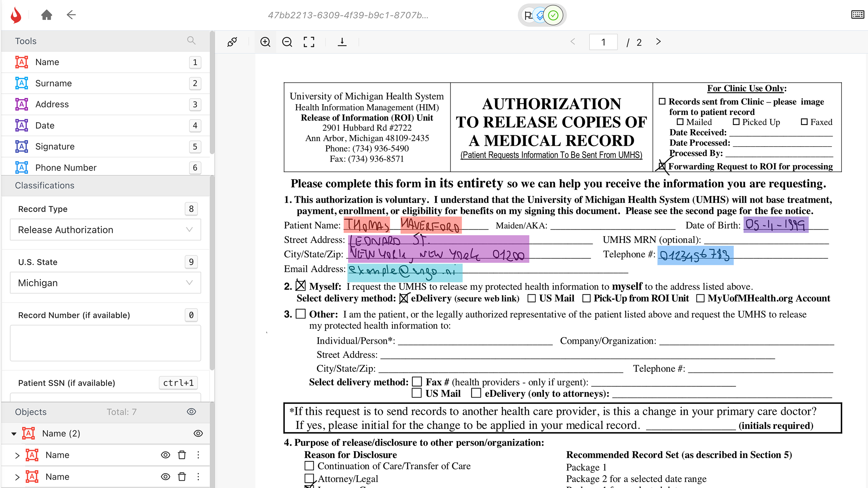Select the email address annotation
Screen dimensions: 868x488
405,272
